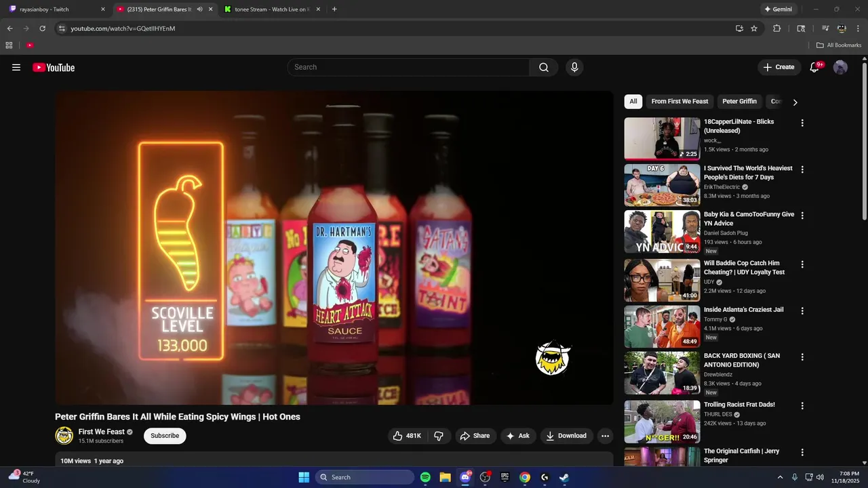Image resolution: width=868 pixels, height=488 pixels.
Task: Open options for Heaviest People's Diets video
Action: [x=802, y=169]
